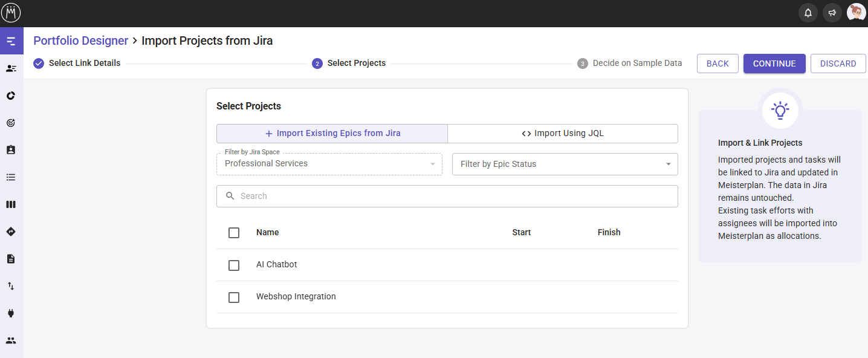Screen dimensions: 868x358
Task: Open the donut chart sidebar icon
Action: (11, 96)
